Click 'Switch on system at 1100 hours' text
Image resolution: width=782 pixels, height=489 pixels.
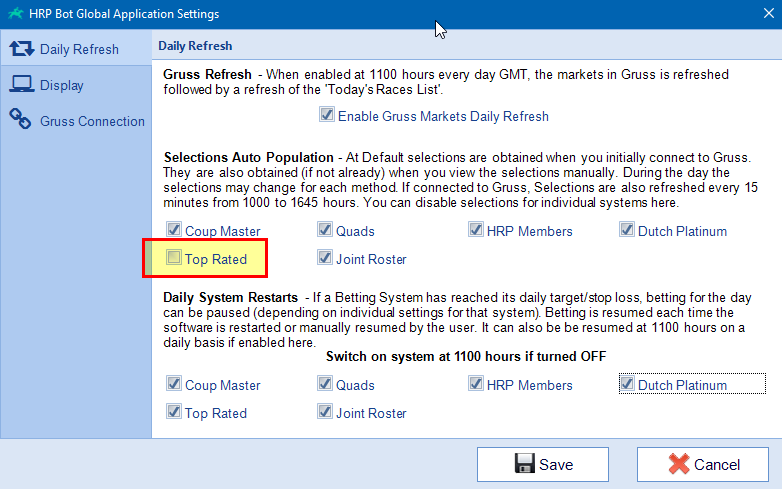466,356
